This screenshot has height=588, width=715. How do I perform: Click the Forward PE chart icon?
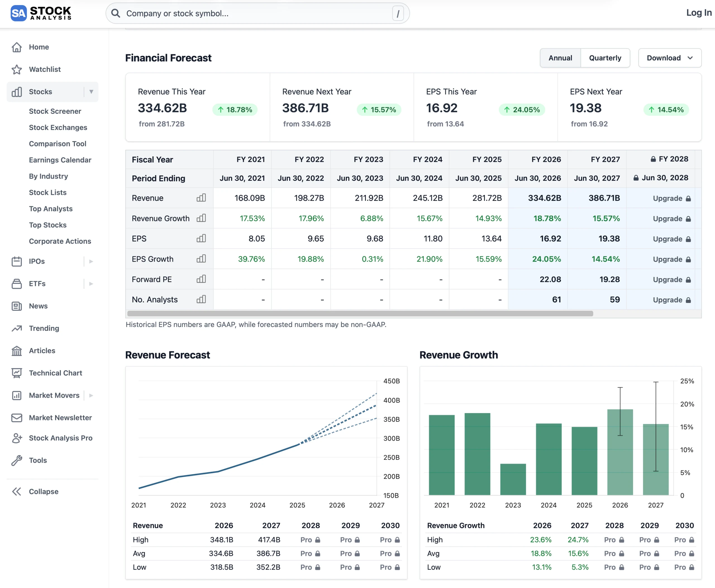pyautogui.click(x=201, y=279)
